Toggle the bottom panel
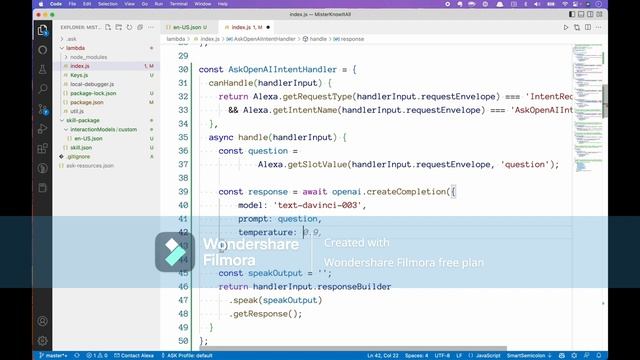 pyautogui.click(x=581, y=14)
